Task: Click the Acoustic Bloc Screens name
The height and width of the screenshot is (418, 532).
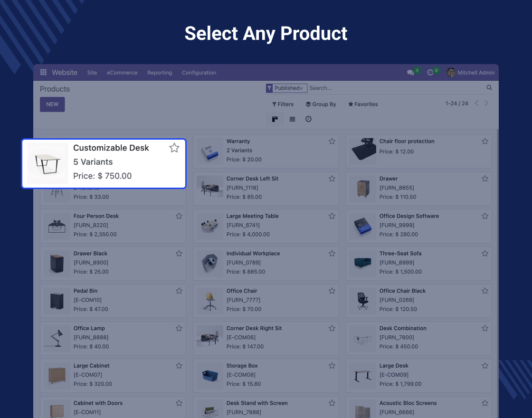Action: (408, 403)
